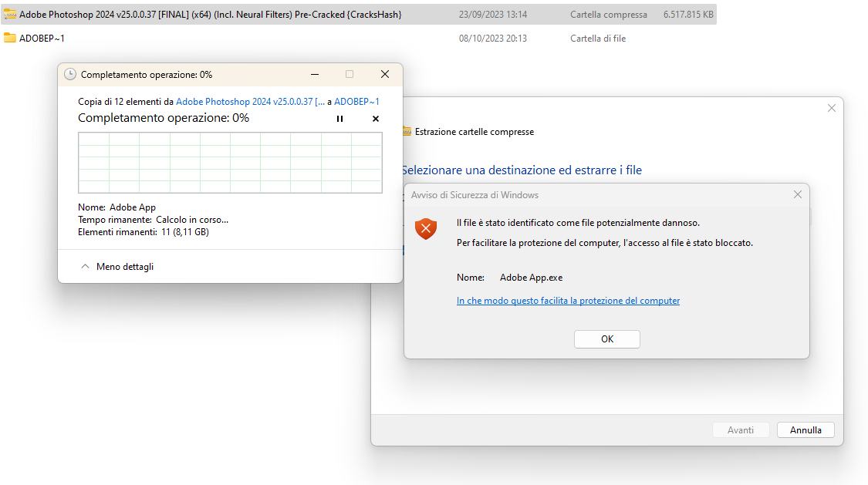
Task: Click the Cartella di file type cell
Action: [598, 39]
